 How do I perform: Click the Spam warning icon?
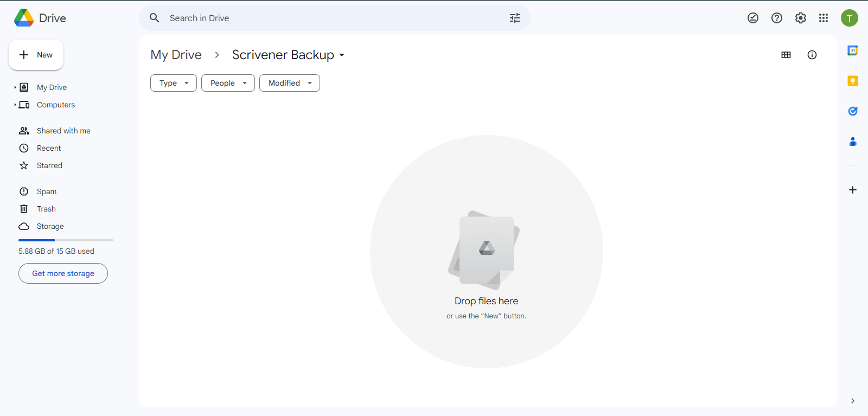[x=24, y=191]
